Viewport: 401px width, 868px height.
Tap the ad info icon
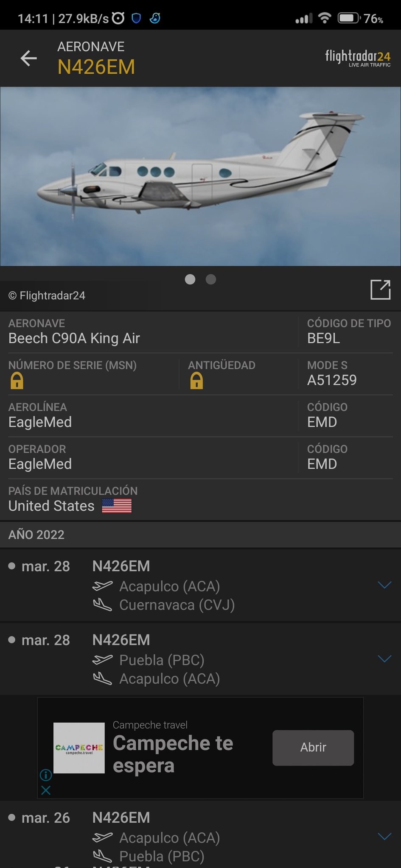click(46, 775)
